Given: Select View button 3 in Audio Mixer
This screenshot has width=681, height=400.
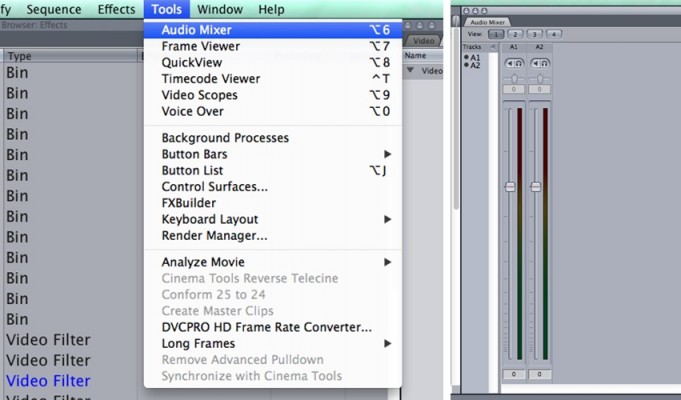Looking at the screenshot, I should click(534, 34).
